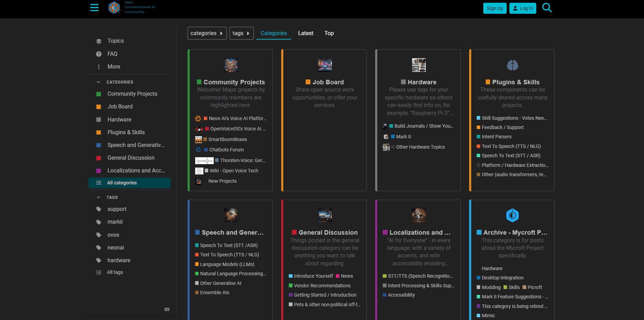Screen dimensions: 644x320
Task: Toggle the hamburger sidebar menu
Action: 94,8
